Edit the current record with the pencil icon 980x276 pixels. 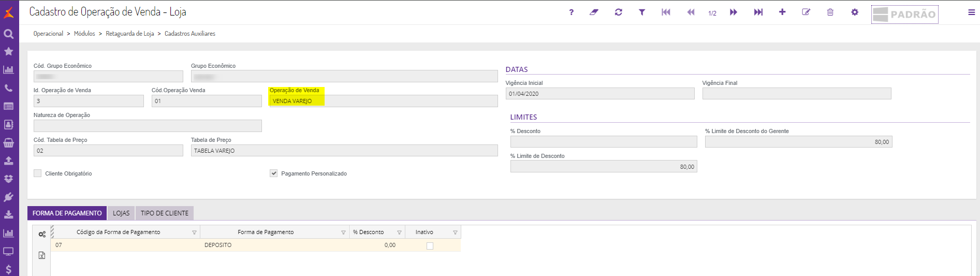[806, 12]
